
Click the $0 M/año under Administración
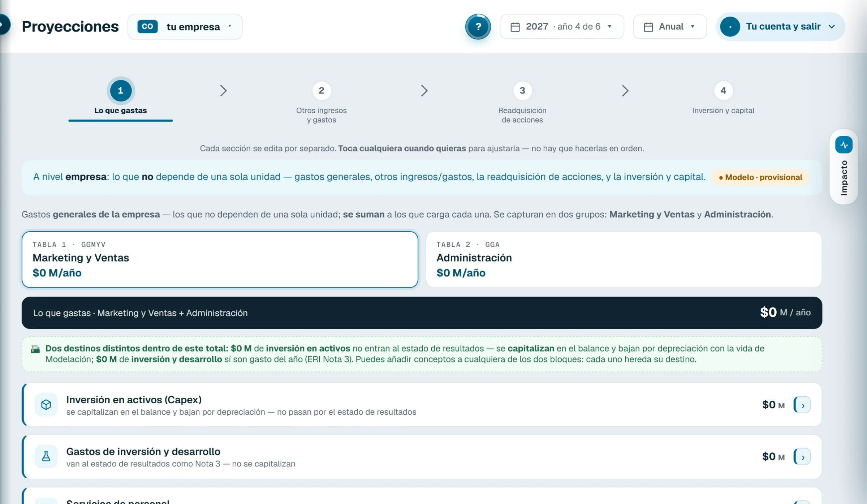461,273
